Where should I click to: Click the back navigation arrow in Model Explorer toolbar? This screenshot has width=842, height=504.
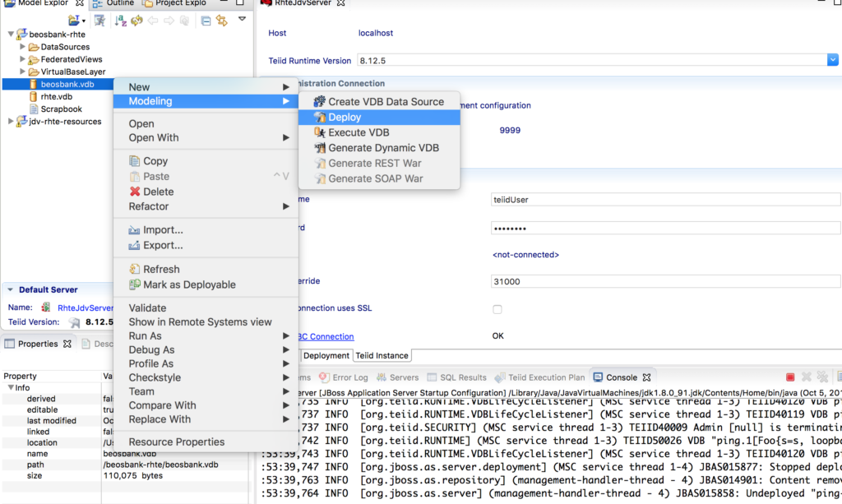pos(153,21)
